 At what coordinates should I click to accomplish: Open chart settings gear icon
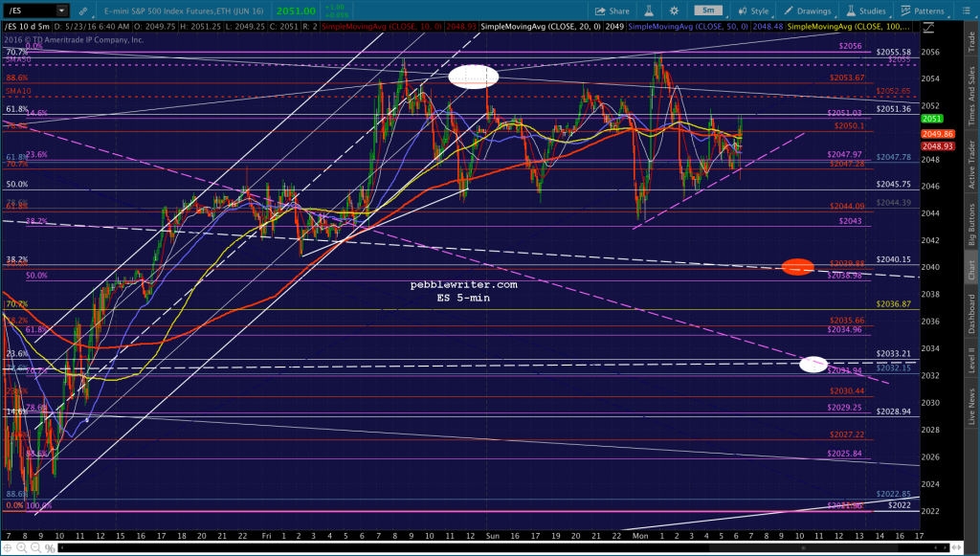coord(674,11)
